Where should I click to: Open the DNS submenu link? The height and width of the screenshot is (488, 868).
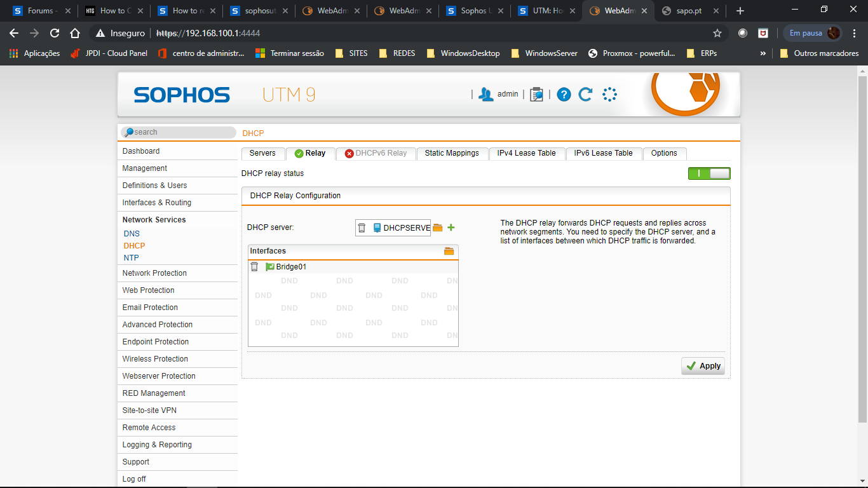pos(132,234)
